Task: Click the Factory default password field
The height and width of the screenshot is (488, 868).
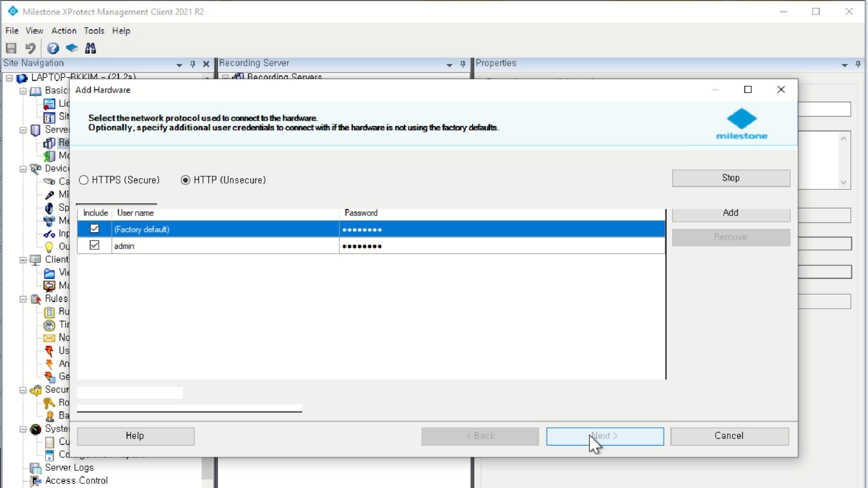Action: (502, 229)
